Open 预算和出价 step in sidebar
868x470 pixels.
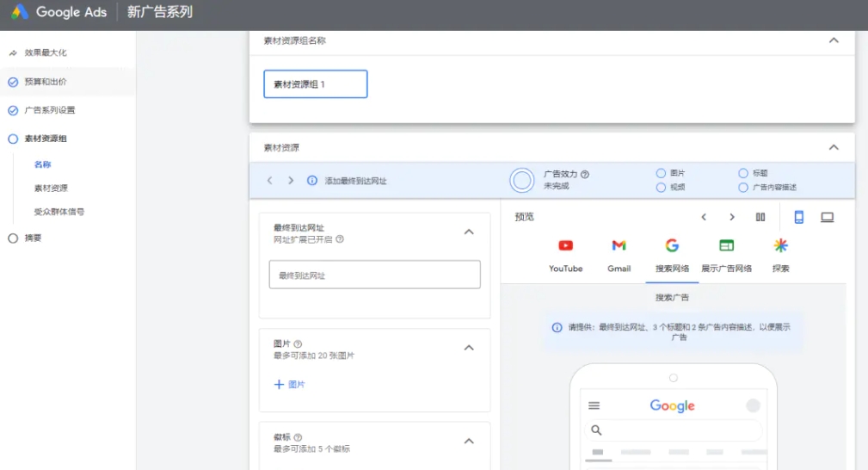tap(46, 82)
